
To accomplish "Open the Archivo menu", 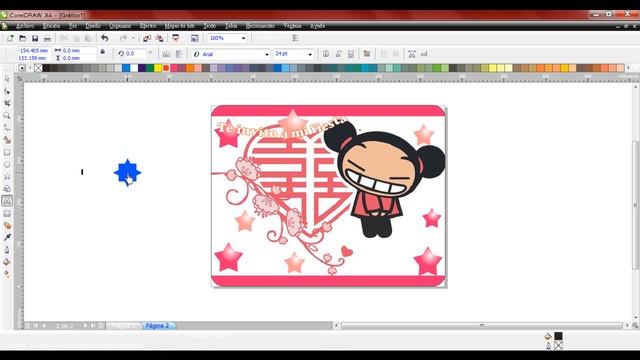I will point(25,26).
